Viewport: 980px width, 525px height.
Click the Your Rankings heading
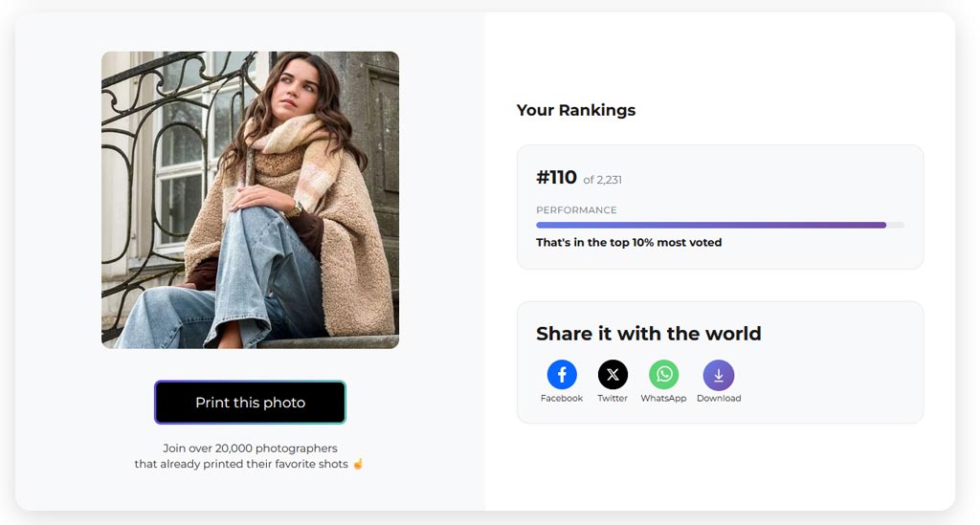pyautogui.click(x=576, y=110)
